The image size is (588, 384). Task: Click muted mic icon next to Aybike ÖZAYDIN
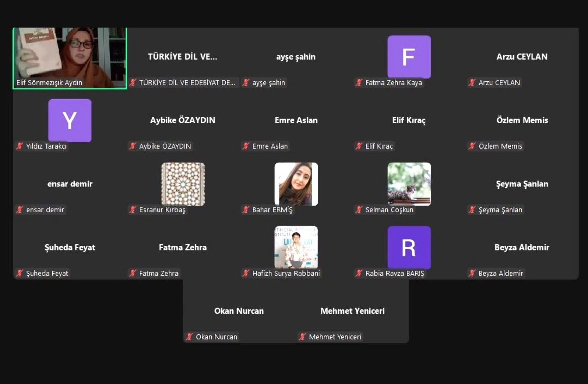point(133,146)
